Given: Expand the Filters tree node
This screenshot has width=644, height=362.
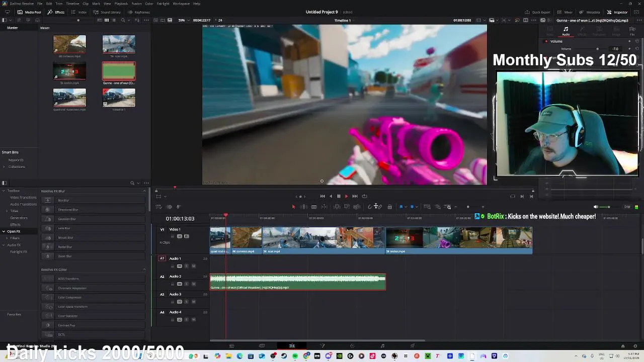Looking at the screenshot, I should pyautogui.click(x=7, y=238).
